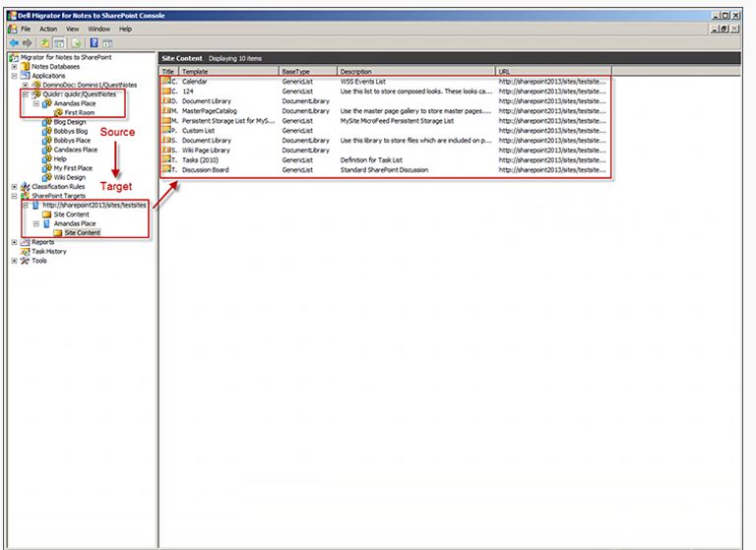Screen dimensions: 756x550
Task: Click the Applications node icon
Action: tap(26, 76)
